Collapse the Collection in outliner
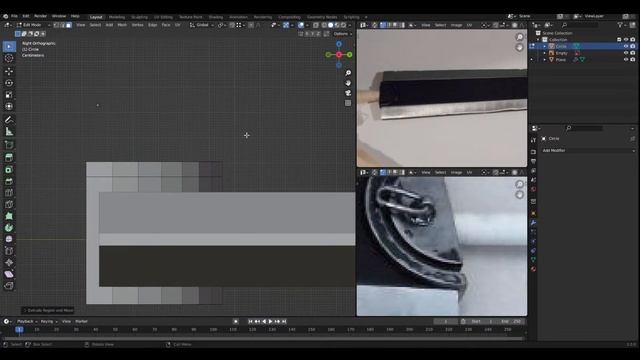Viewport: 640px width, 360px height. 538,40
